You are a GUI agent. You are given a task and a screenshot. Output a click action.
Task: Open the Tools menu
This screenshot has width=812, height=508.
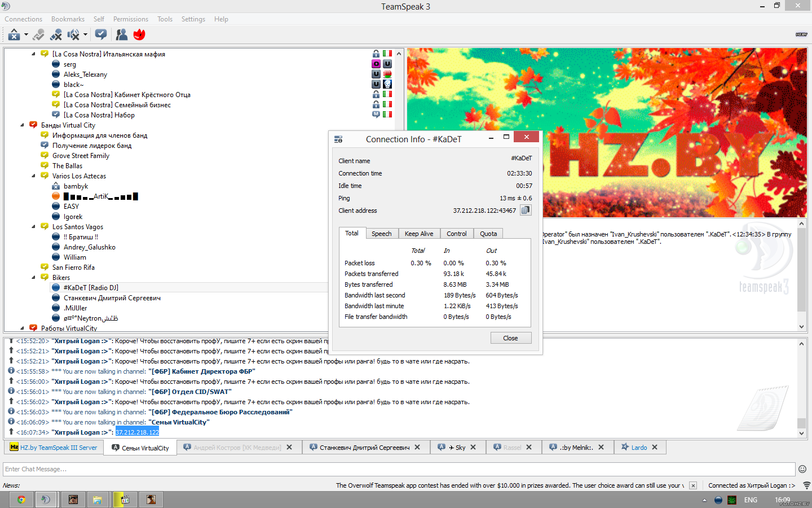click(x=165, y=19)
